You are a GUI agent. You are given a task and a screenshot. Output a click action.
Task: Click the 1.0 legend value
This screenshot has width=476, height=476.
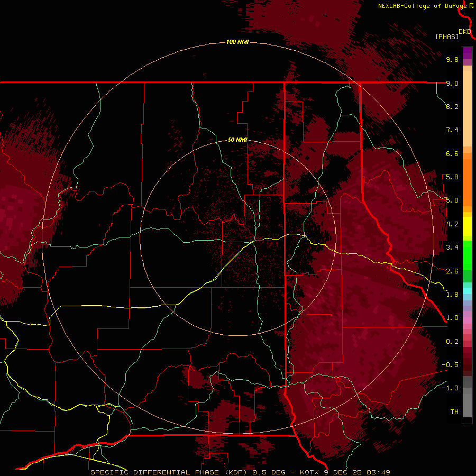click(x=452, y=318)
